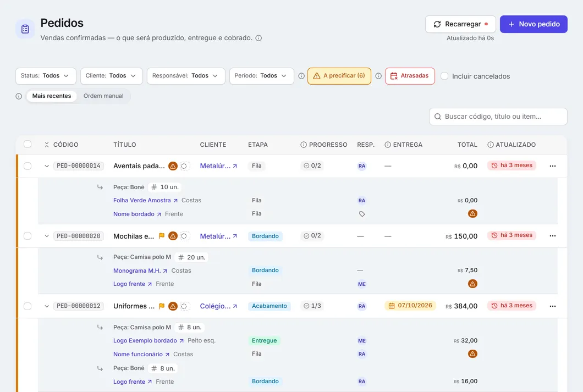Screen dimensions: 583x392
Task: Open the Status filter dropdown
Action: (46, 76)
